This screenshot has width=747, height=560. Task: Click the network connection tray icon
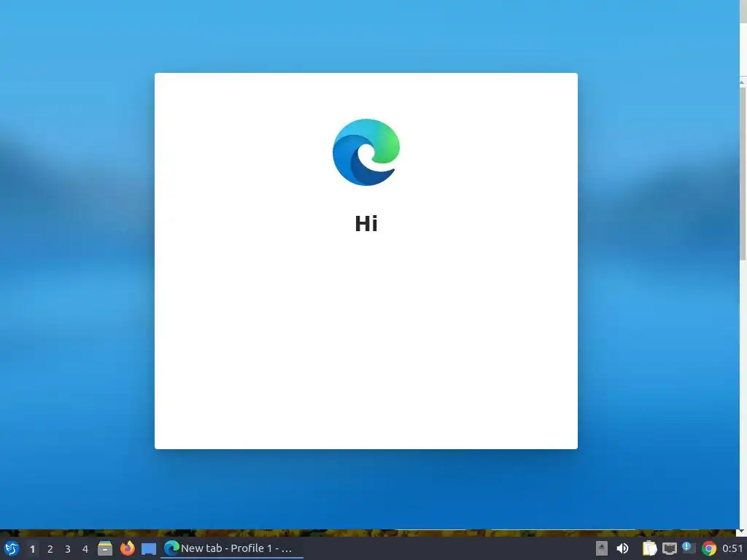tap(670, 549)
